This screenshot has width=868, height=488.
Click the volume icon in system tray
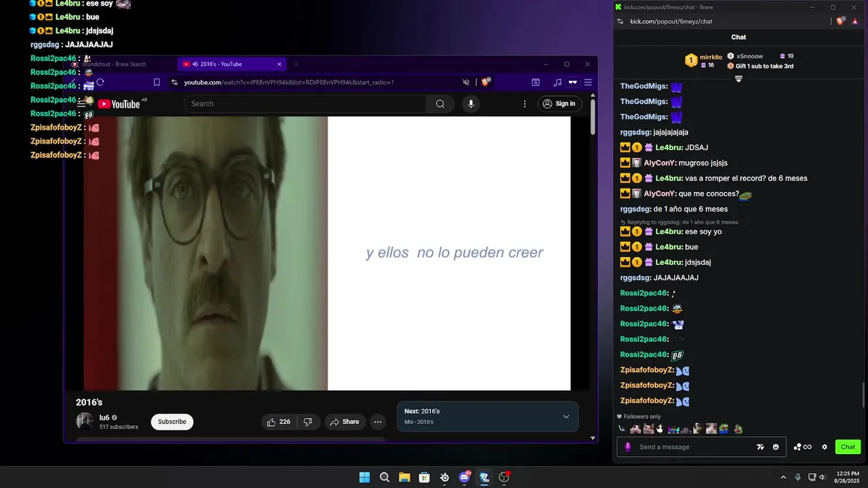[822, 477]
